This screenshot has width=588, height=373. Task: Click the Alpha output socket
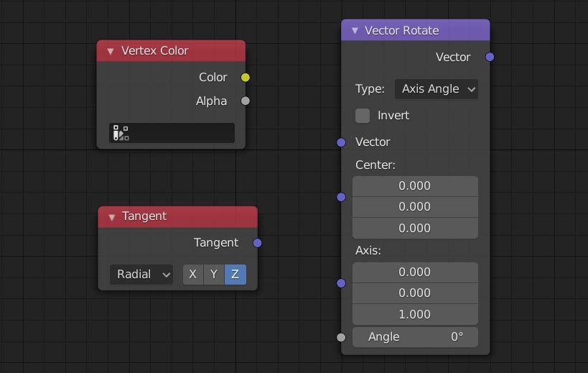(246, 101)
